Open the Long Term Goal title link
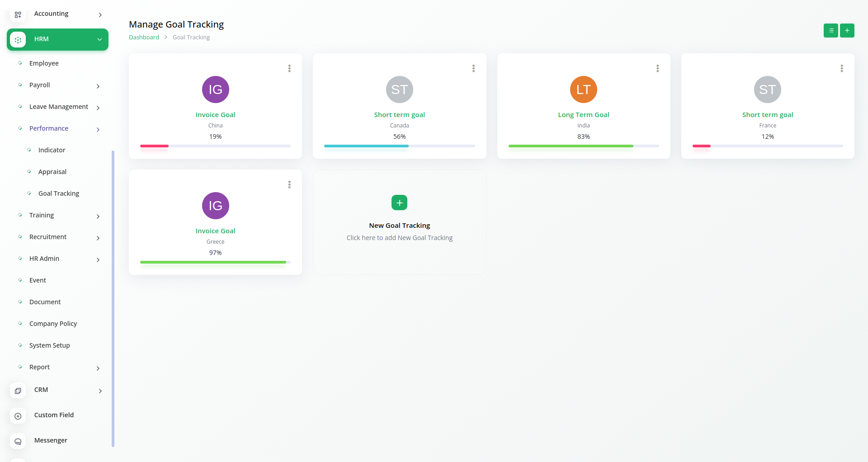868x462 pixels. coord(583,115)
